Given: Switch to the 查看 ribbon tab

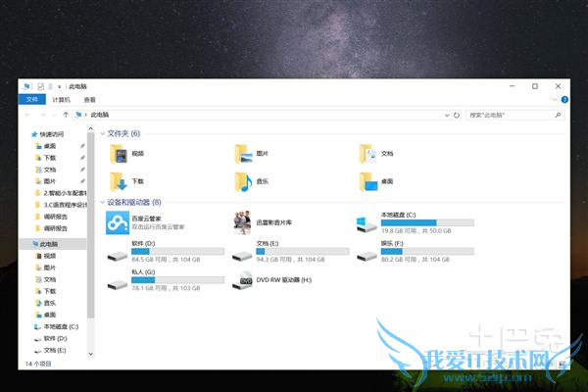Looking at the screenshot, I should (89, 100).
